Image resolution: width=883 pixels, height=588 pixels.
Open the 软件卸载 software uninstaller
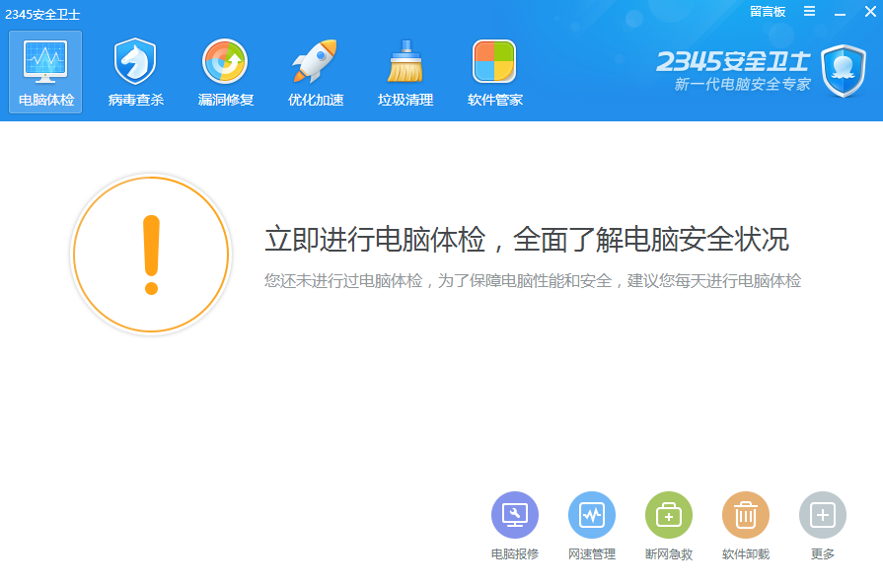click(x=746, y=514)
